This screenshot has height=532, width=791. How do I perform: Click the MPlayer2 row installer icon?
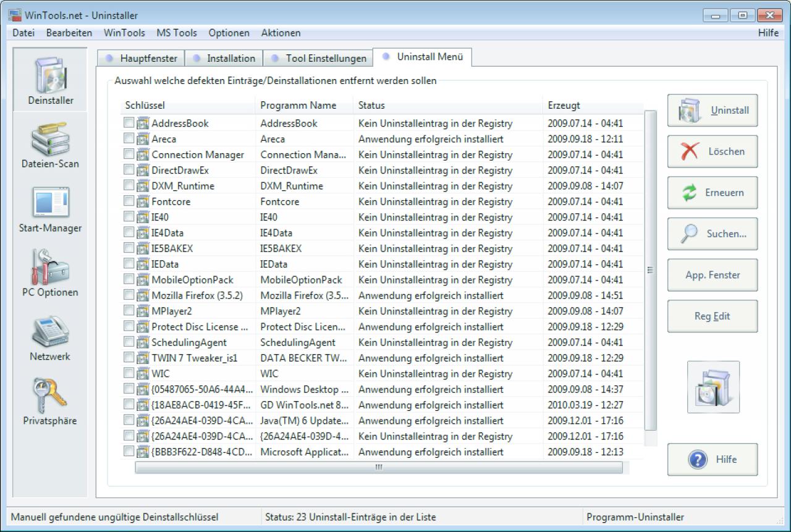point(143,311)
